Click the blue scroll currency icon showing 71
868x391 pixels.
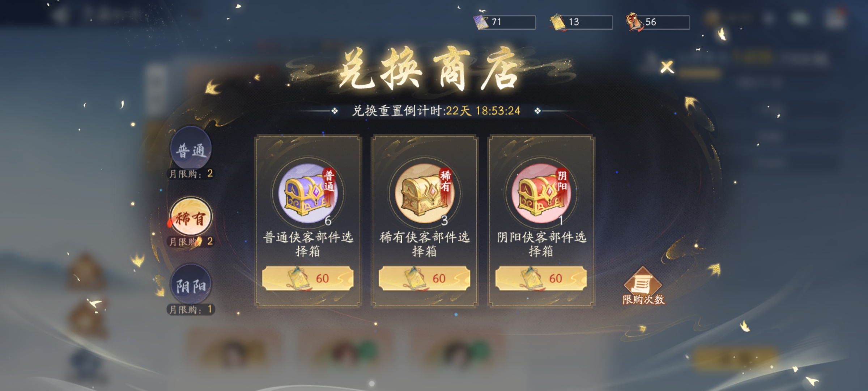click(x=481, y=22)
